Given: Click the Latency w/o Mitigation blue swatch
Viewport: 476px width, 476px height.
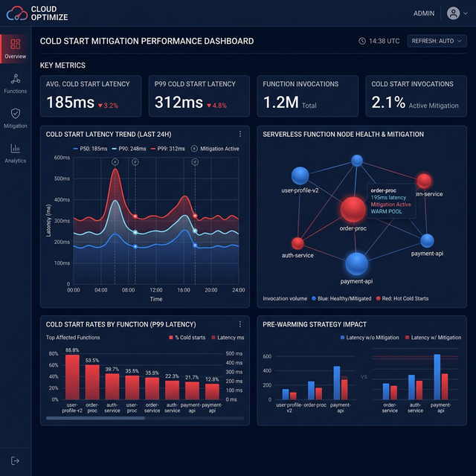Looking at the screenshot, I should click(x=342, y=338).
